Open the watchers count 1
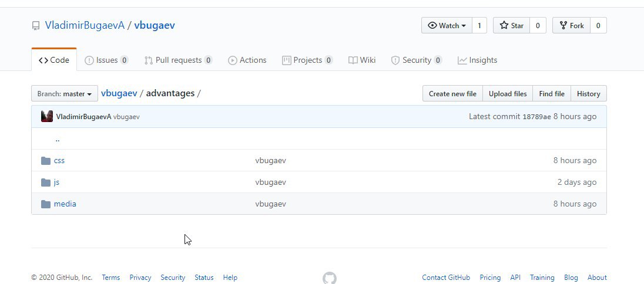 (x=479, y=25)
